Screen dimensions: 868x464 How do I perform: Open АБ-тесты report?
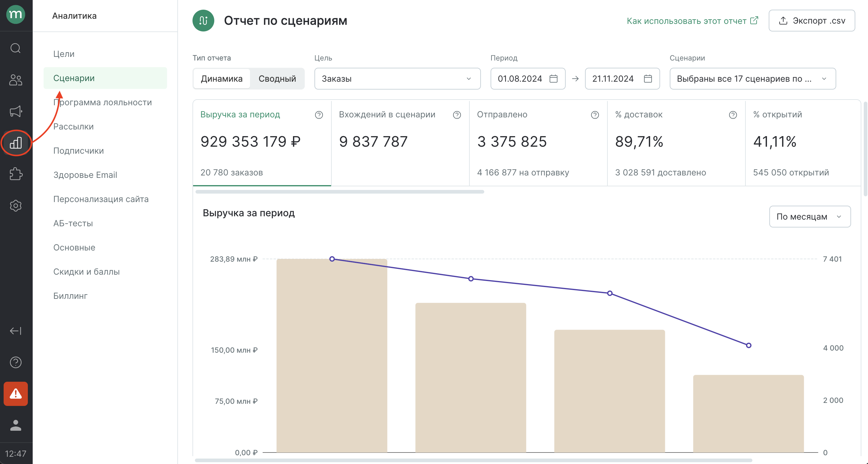point(73,223)
